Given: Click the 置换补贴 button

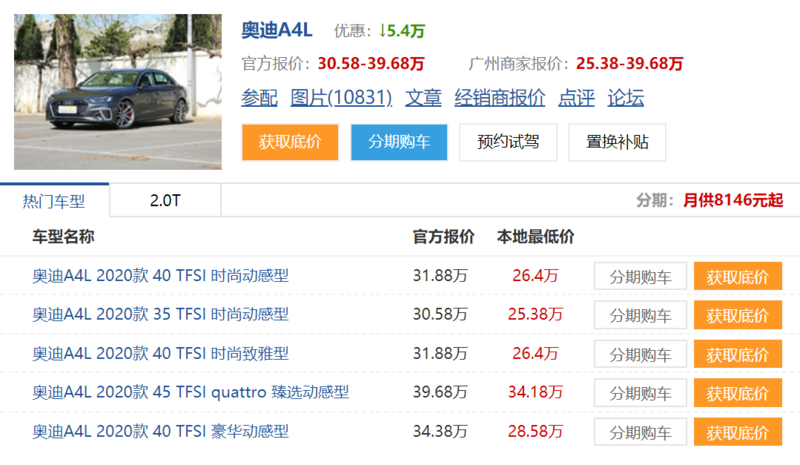Looking at the screenshot, I should tap(617, 142).
